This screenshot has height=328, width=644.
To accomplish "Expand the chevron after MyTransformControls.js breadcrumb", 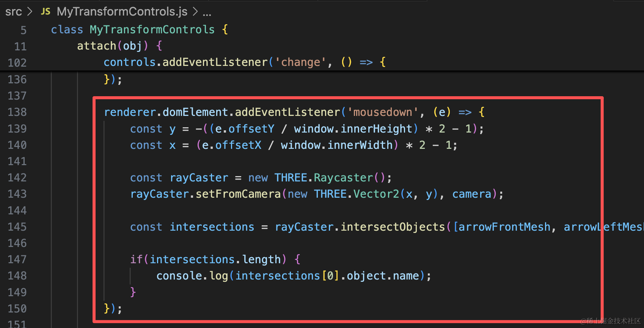I will pyautogui.click(x=195, y=12).
